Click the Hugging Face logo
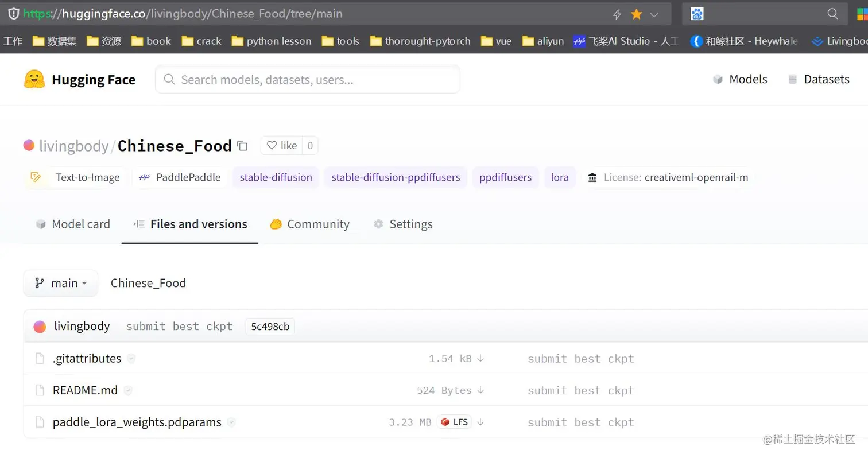Screen dimensions: 868x458 [x=79, y=79]
